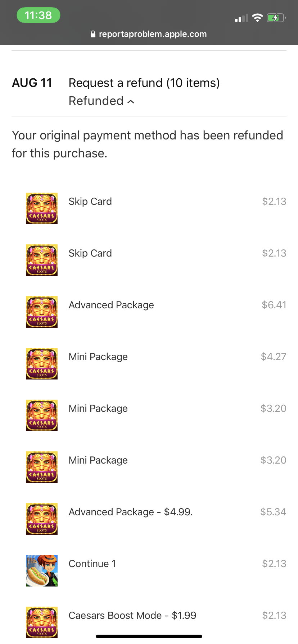Select the Caesars Boost Mode - $1.99 label
This screenshot has height=644, width=298.
[x=132, y=615]
